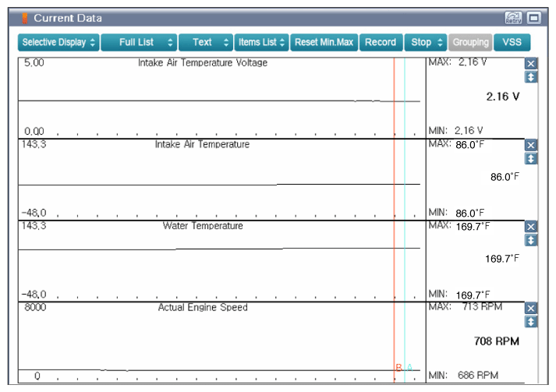Remove the Actual Engine Speed graph
This screenshot has width=556, height=392.
pos(531,309)
